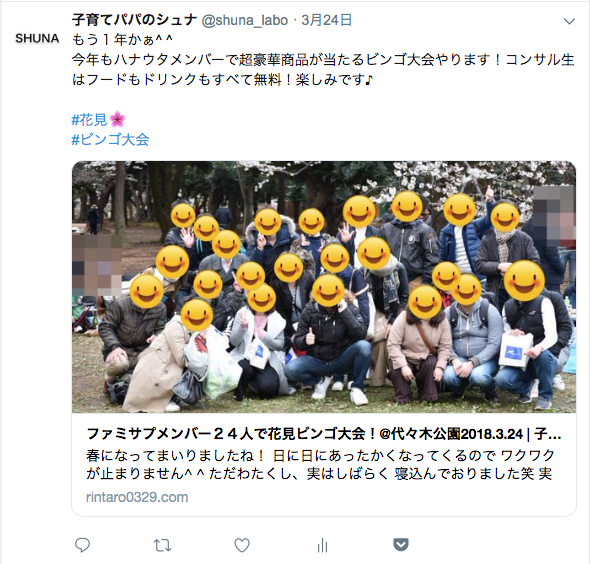This screenshot has width=590, height=564.
Task: Open tweet analytics bar chart icon
Action: pyautogui.click(x=322, y=545)
